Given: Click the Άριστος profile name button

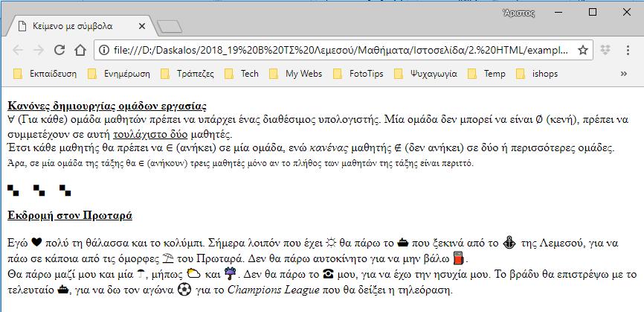Looking at the screenshot, I should click(519, 13).
